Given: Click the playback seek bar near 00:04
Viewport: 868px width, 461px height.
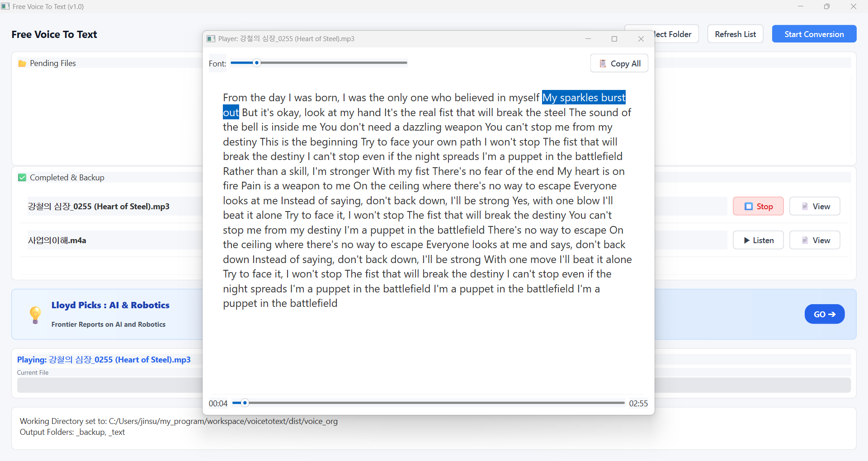Looking at the screenshot, I should (x=245, y=403).
